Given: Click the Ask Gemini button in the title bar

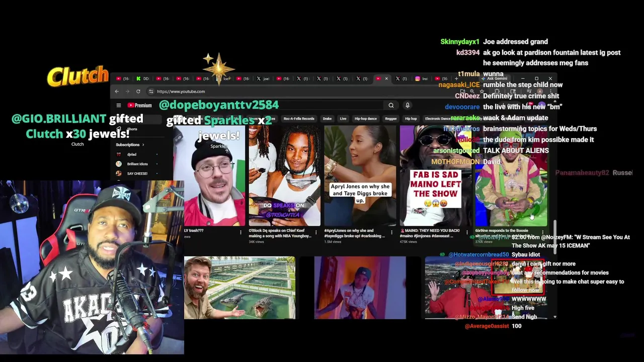Looking at the screenshot, I should coord(495,78).
